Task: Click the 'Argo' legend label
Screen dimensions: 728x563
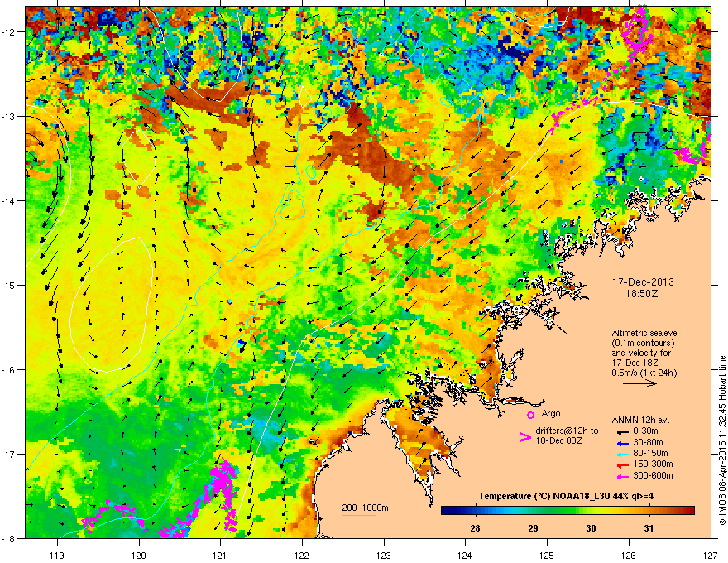Action: [551, 413]
